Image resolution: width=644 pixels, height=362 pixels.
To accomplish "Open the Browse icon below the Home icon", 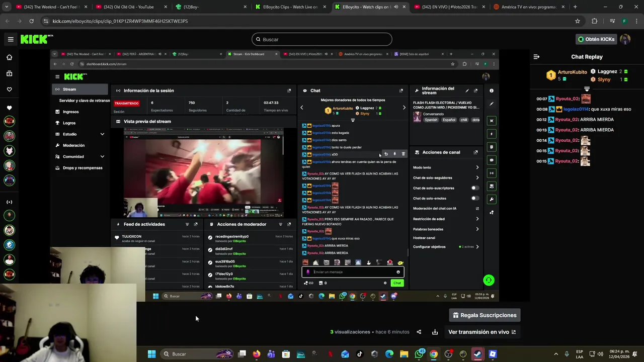I will coord(9,73).
